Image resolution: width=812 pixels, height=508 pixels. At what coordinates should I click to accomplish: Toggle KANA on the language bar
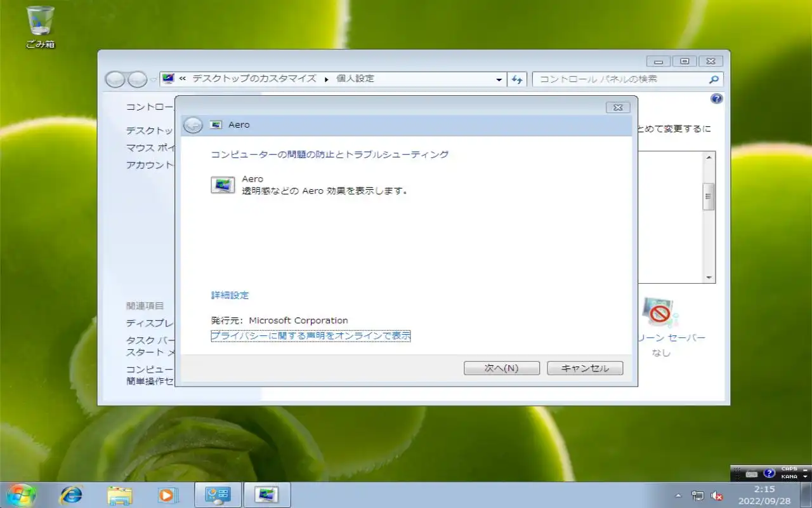point(789,476)
